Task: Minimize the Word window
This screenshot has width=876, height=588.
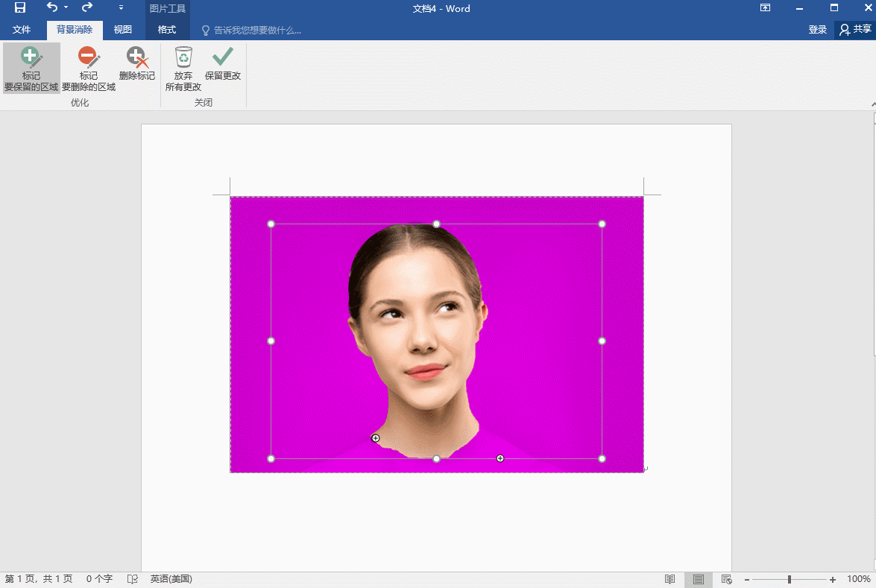Action: pos(799,7)
